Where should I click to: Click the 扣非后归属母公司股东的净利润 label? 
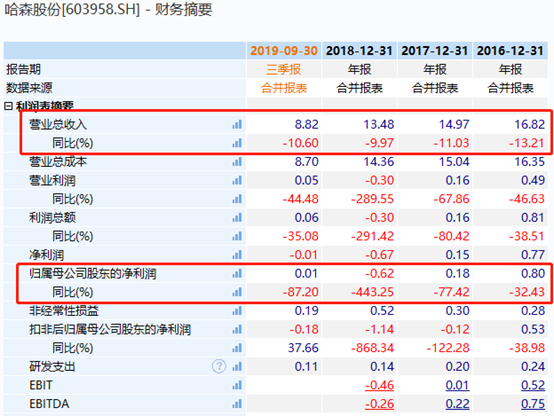(x=110, y=329)
